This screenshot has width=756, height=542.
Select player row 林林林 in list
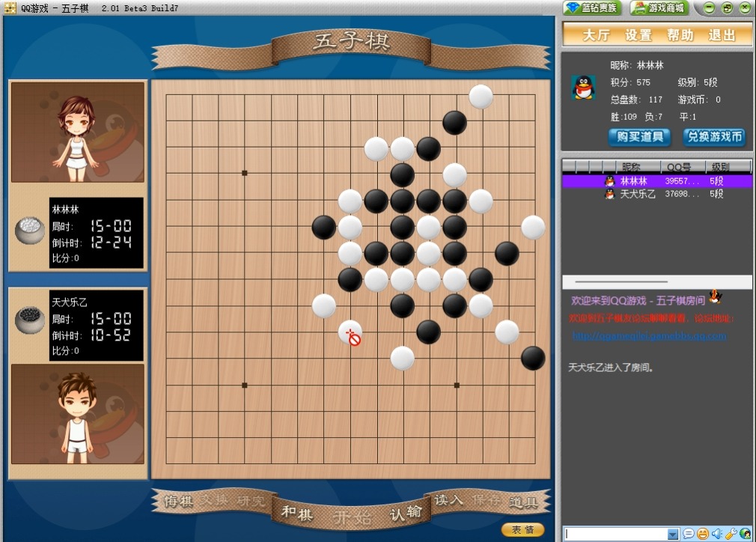click(x=656, y=181)
